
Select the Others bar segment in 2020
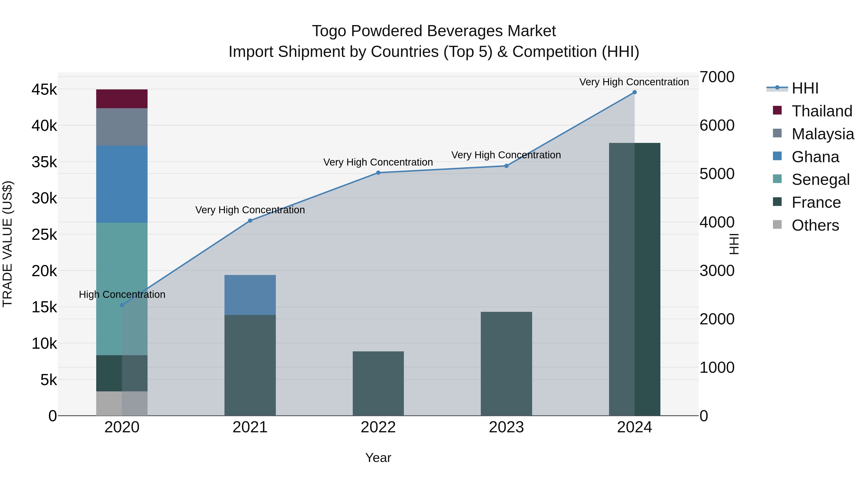point(122,403)
